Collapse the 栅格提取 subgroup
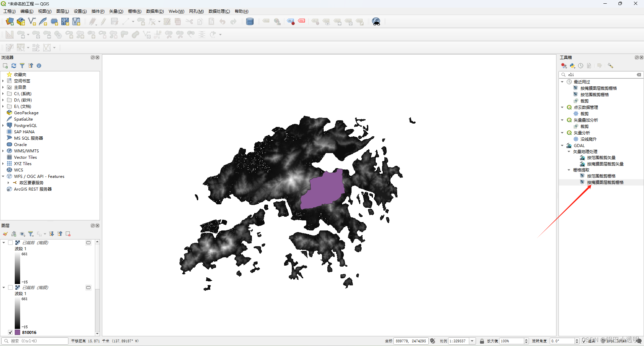644x346 pixels. pos(569,170)
